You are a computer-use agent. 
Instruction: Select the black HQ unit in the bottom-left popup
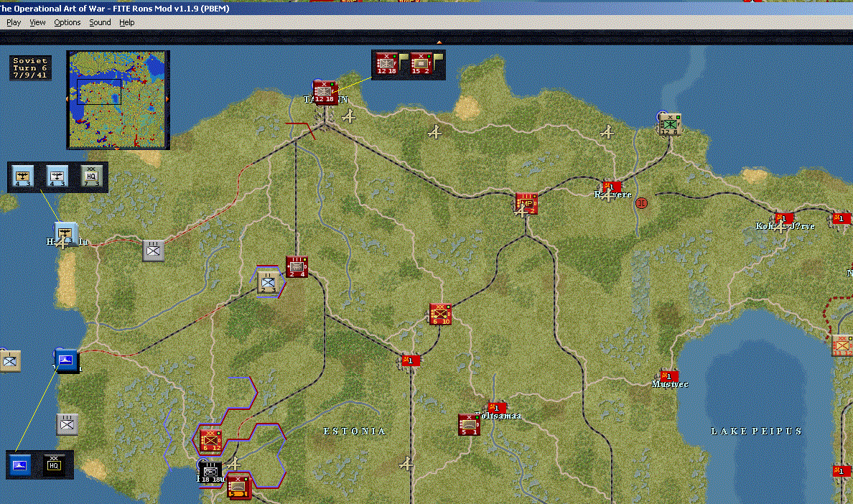click(54, 465)
